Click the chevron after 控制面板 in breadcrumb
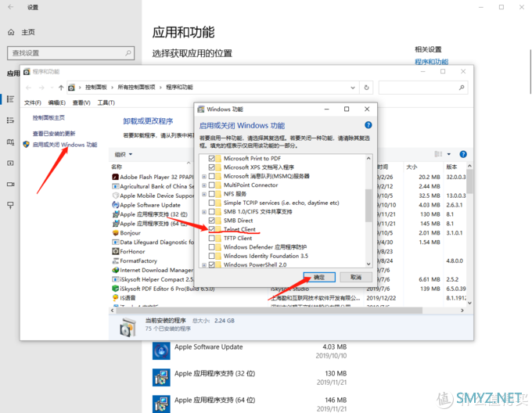Screen dimensions: 532x413 click(113, 88)
